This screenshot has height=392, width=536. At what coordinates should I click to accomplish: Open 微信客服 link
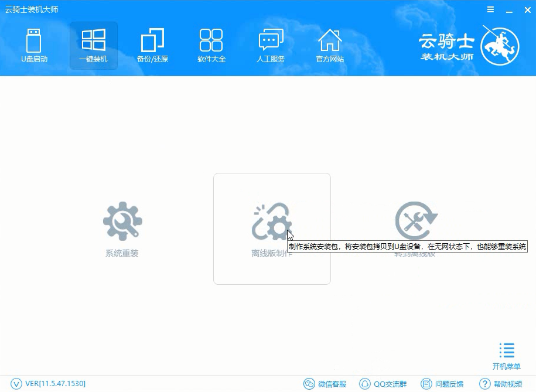pos(325,384)
